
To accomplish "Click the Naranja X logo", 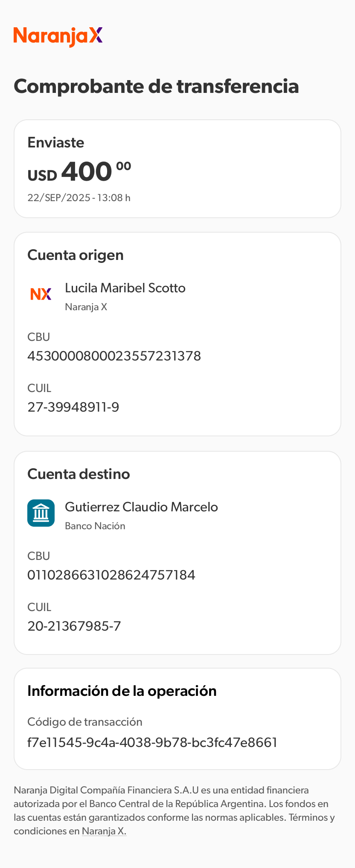I will pos(58,37).
